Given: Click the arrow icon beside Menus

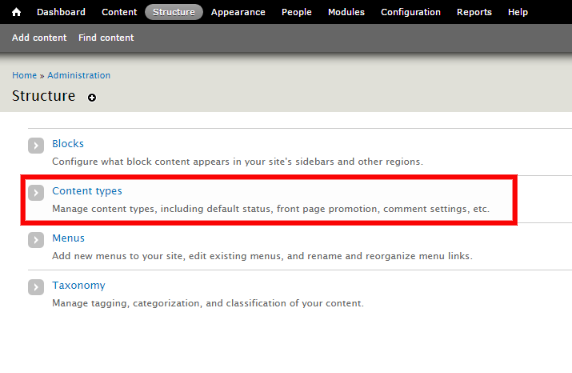Looking at the screenshot, I should coord(36,240).
